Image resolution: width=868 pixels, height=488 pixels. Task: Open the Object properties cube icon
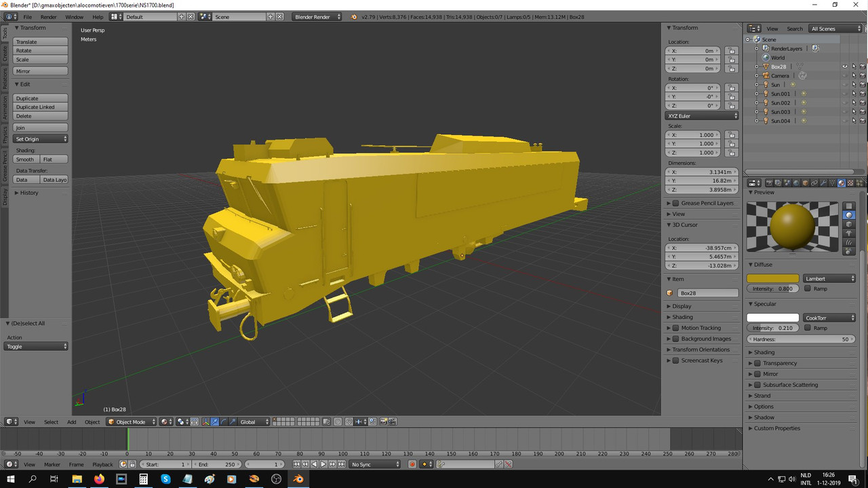(x=805, y=183)
